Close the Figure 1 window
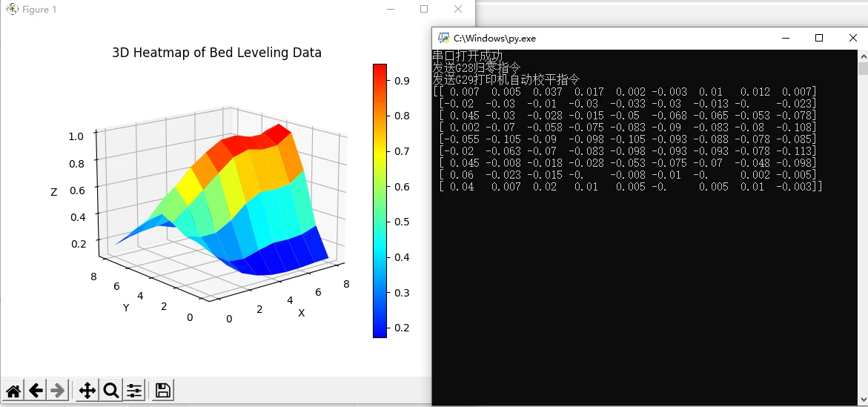The image size is (868, 407). [x=458, y=9]
